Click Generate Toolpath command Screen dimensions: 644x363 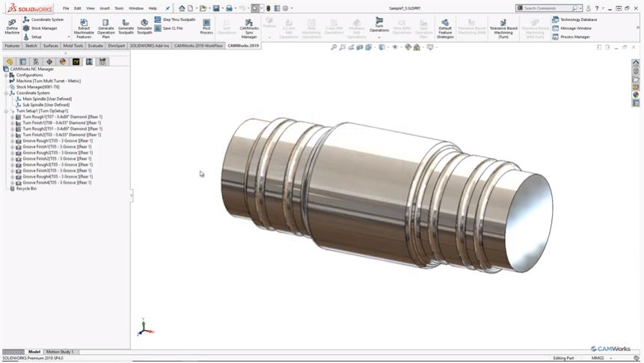(x=126, y=27)
